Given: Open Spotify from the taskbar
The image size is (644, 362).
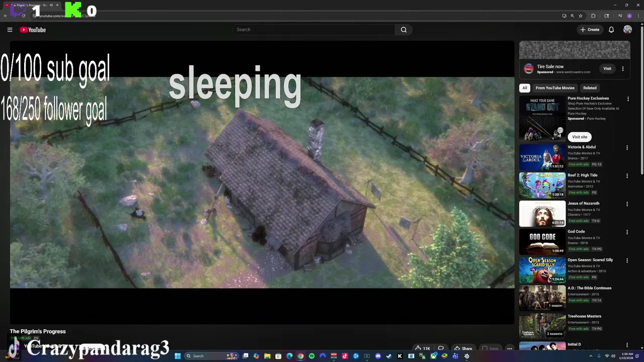Looking at the screenshot, I should [311, 356].
